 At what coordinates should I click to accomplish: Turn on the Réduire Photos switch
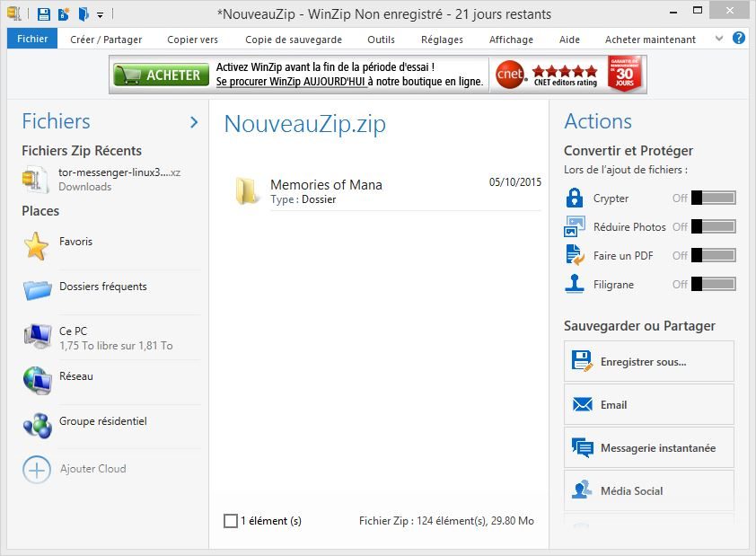coord(713,227)
